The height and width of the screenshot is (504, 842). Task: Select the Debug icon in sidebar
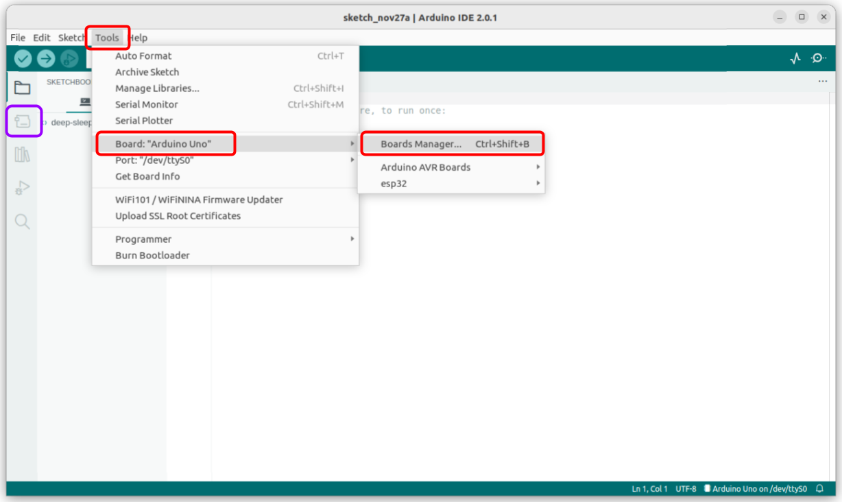[x=23, y=187]
